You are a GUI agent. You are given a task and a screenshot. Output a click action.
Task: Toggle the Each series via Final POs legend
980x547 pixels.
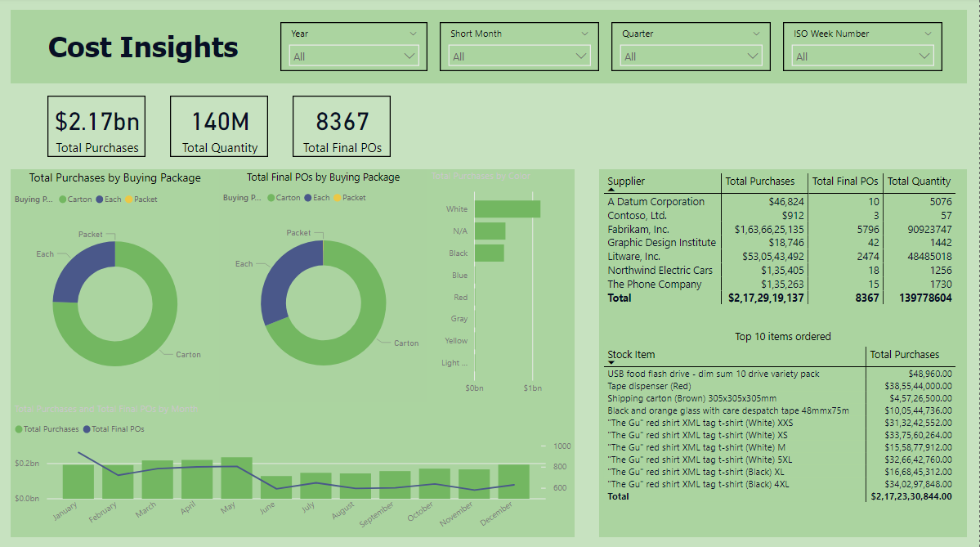click(x=309, y=199)
